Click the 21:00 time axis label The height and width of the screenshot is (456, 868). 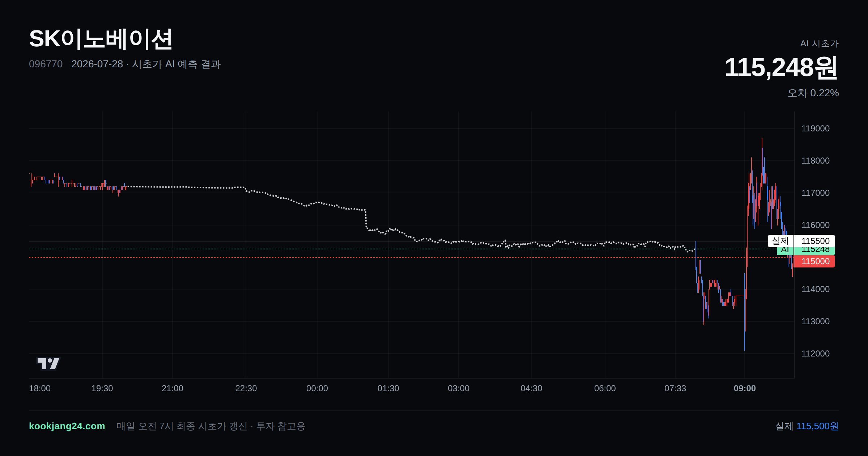point(172,388)
